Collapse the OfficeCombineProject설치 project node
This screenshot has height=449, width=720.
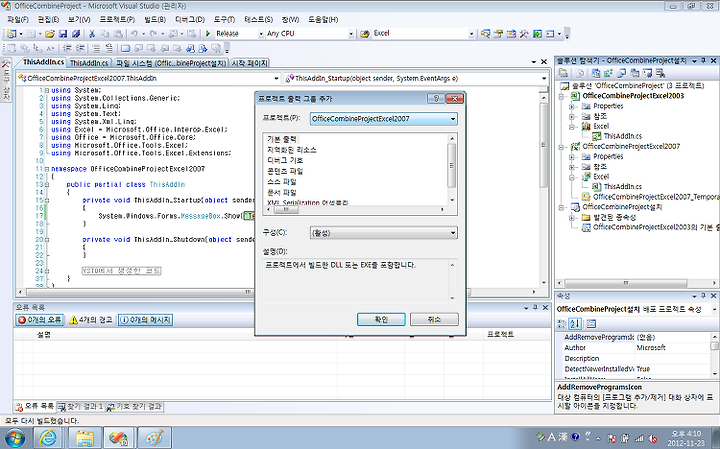pyautogui.click(x=561, y=208)
